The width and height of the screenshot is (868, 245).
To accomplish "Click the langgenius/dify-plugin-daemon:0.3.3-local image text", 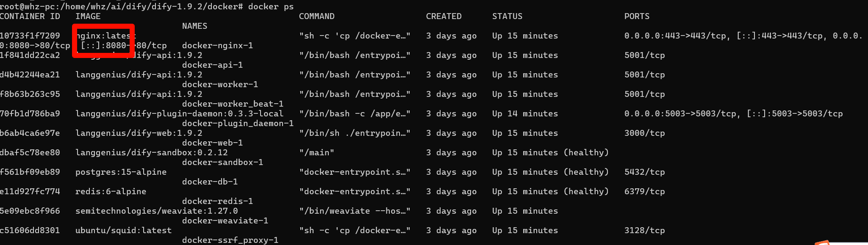I will tap(179, 114).
